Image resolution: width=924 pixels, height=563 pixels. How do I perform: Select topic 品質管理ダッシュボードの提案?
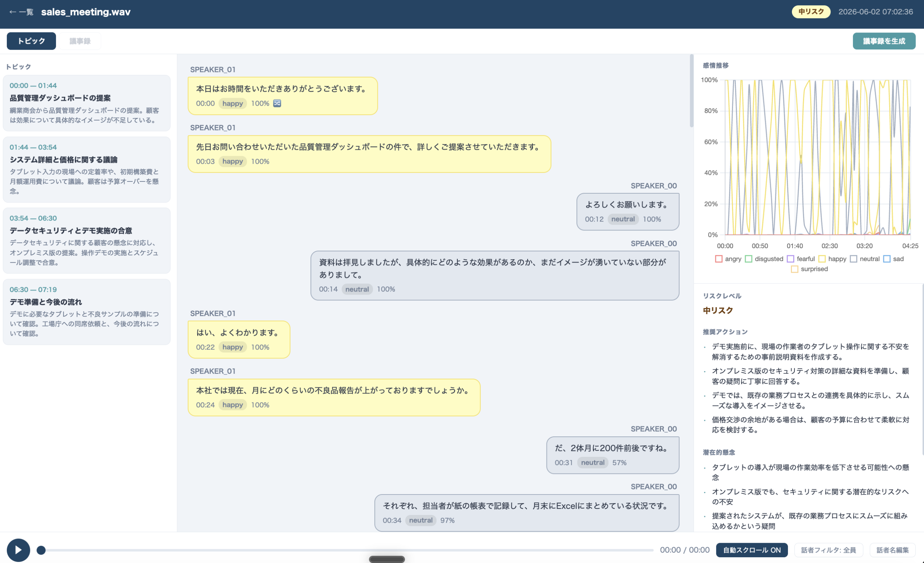pyautogui.click(x=87, y=103)
